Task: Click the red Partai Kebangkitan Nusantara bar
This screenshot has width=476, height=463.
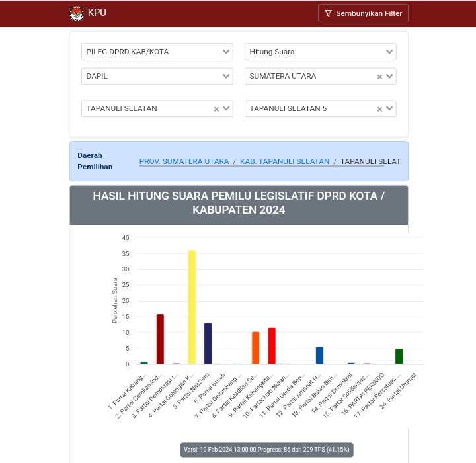Action: point(272,346)
